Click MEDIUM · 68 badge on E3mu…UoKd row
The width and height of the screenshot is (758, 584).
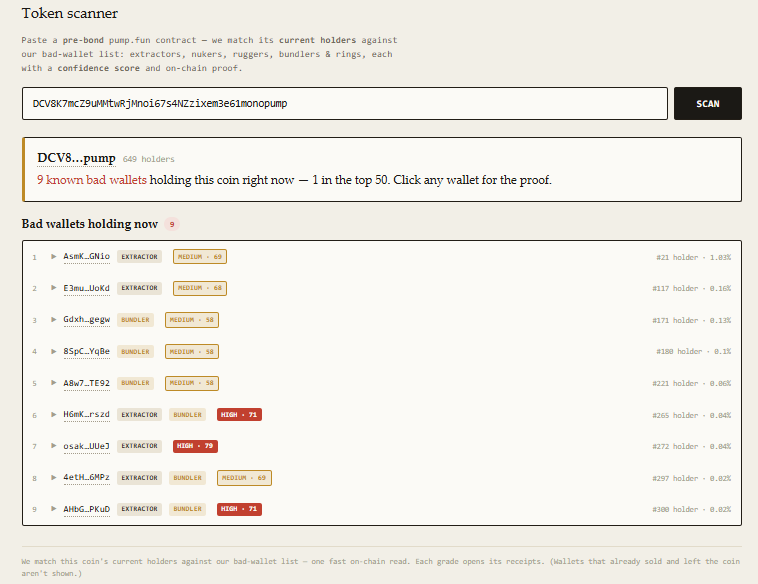(x=200, y=288)
